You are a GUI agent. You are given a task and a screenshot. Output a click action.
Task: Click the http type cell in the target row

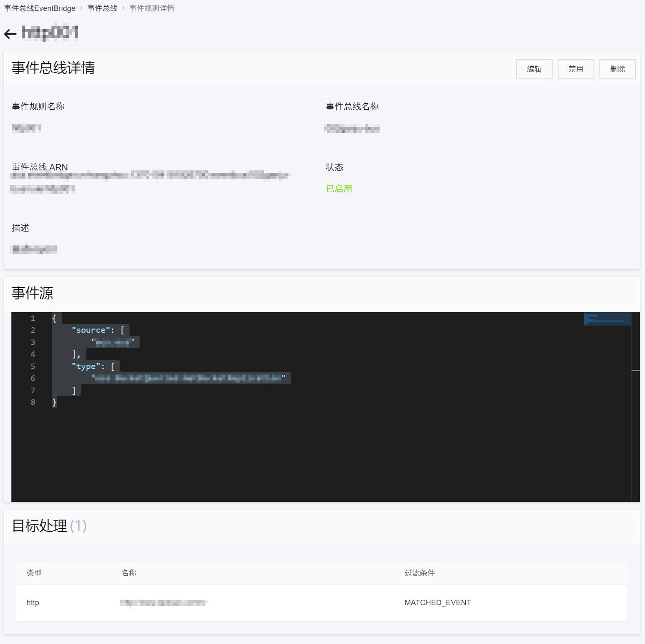(33, 603)
